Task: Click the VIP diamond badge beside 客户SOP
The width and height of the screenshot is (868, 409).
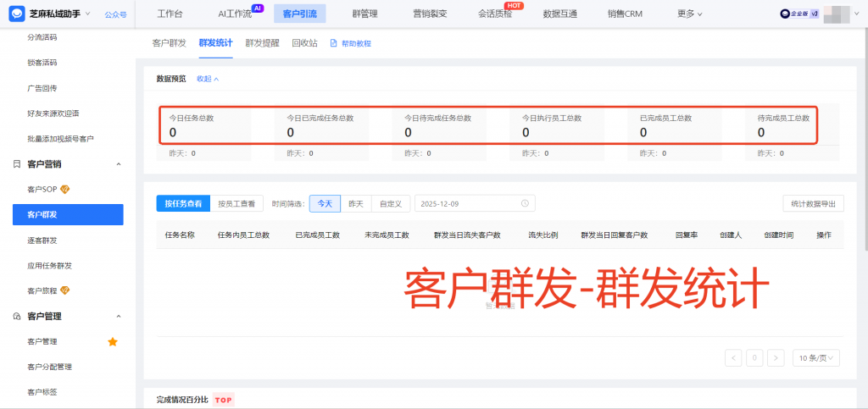Action: point(64,189)
